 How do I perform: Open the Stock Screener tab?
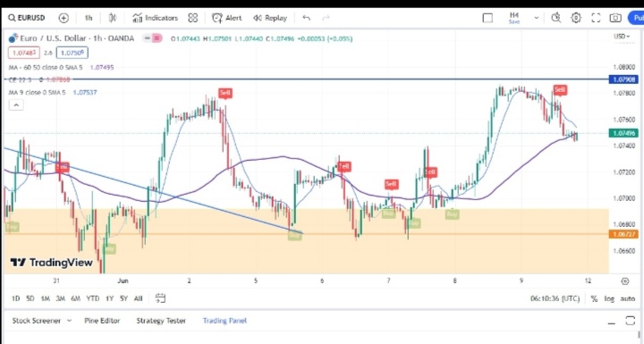(36, 321)
